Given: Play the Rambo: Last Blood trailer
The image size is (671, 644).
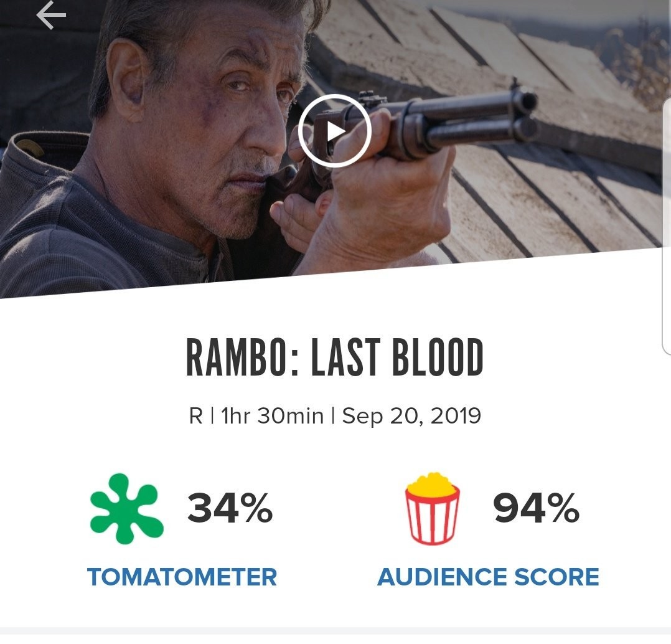Looking at the screenshot, I should coord(334,131).
